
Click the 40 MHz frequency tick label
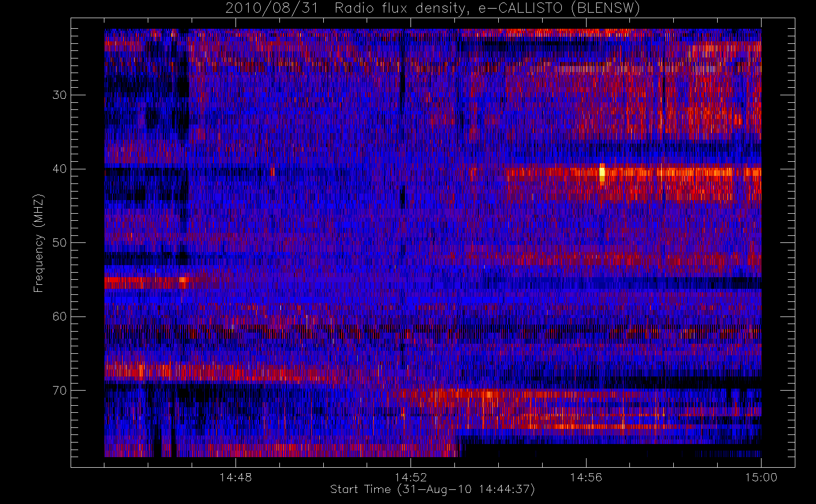[x=60, y=169]
